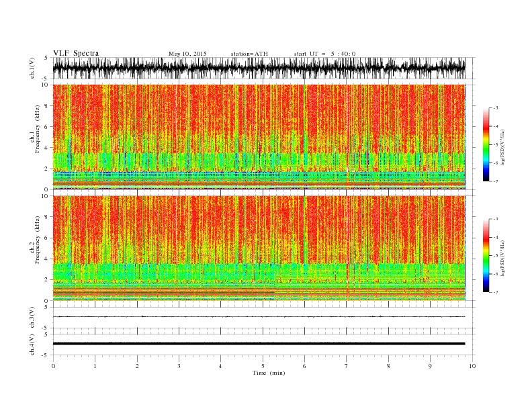Click the time axis tick label "5"
Screen dimensions: 532x411
(x=263, y=366)
